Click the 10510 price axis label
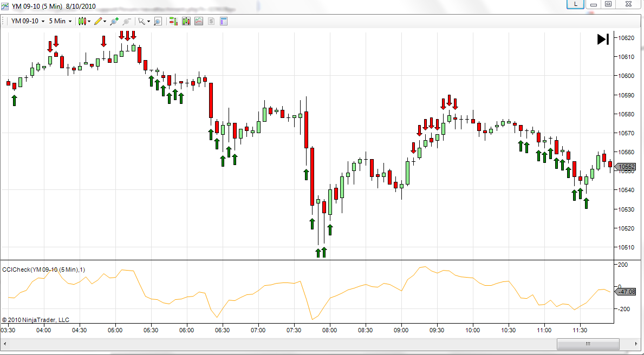The width and height of the screenshot is (644, 355). pyautogui.click(x=626, y=247)
